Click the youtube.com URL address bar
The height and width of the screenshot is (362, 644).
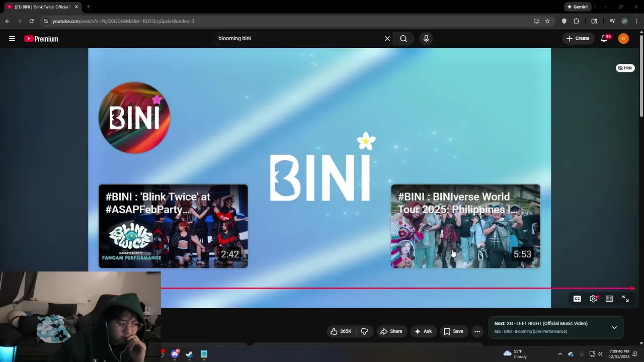pos(287,21)
